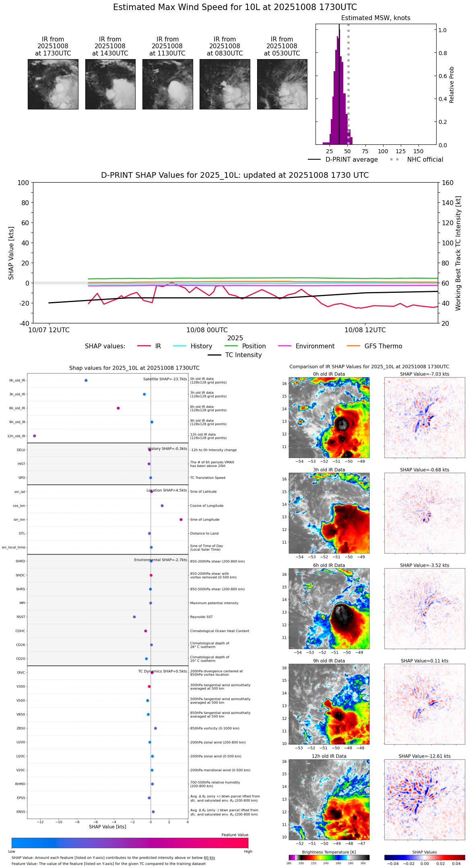Image resolution: width=470 pixels, height=868 pixels.
Task: Open the '0h old IR Data' satellite image
Action: tap(329, 418)
